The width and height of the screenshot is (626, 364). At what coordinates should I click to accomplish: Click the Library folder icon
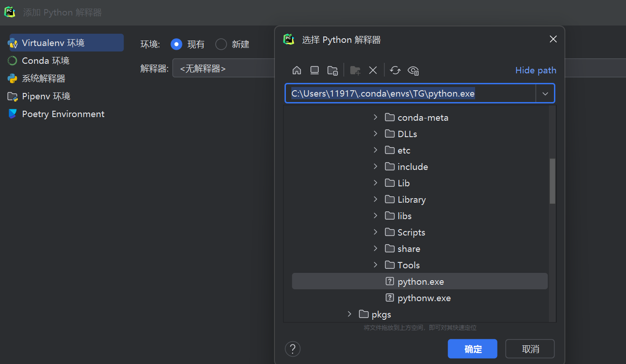click(x=389, y=200)
